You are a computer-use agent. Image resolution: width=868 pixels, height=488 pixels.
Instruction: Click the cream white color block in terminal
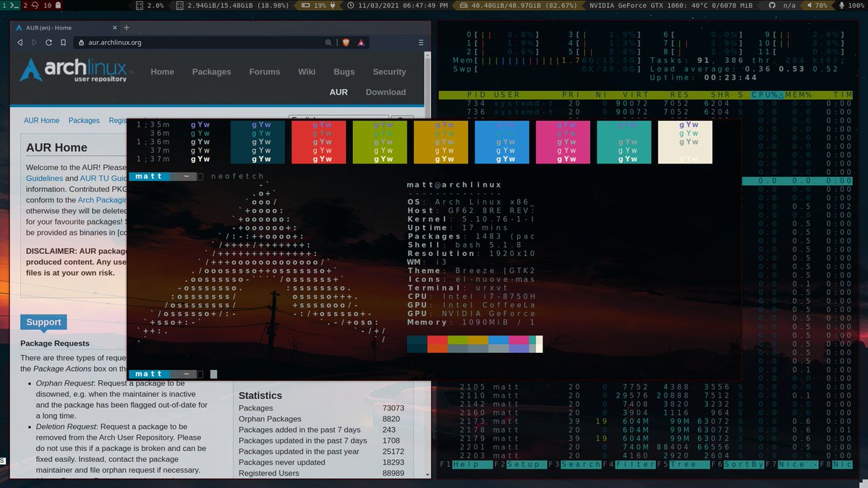[685, 142]
